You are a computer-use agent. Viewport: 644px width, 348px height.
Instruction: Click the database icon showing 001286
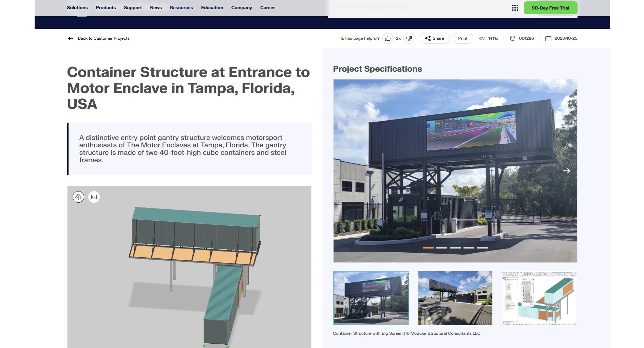[512, 38]
